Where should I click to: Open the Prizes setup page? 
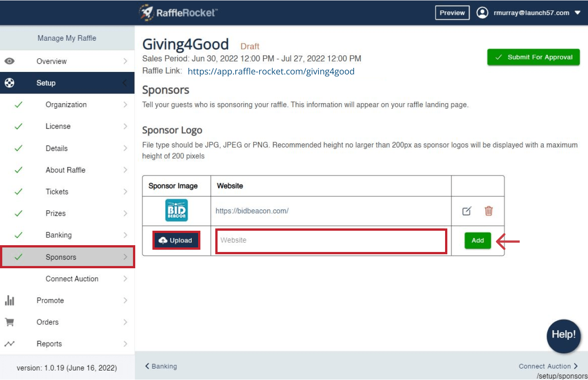click(x=67, y=214)
